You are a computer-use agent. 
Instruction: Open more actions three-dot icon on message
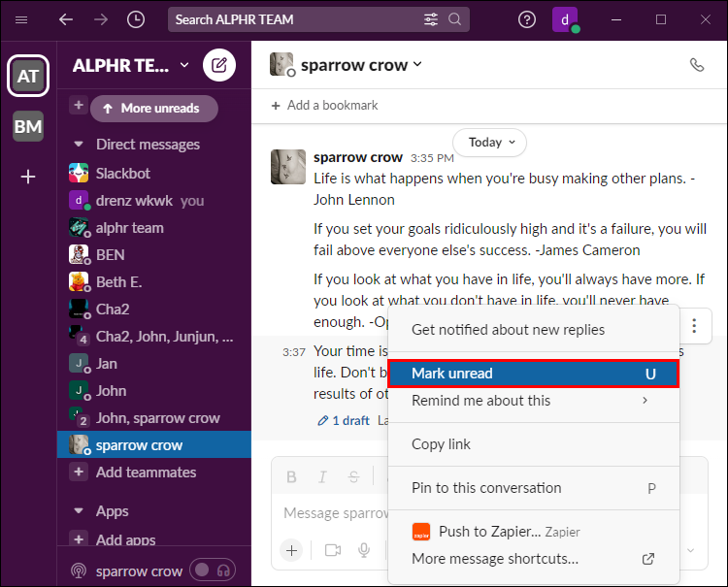(694, 326)
